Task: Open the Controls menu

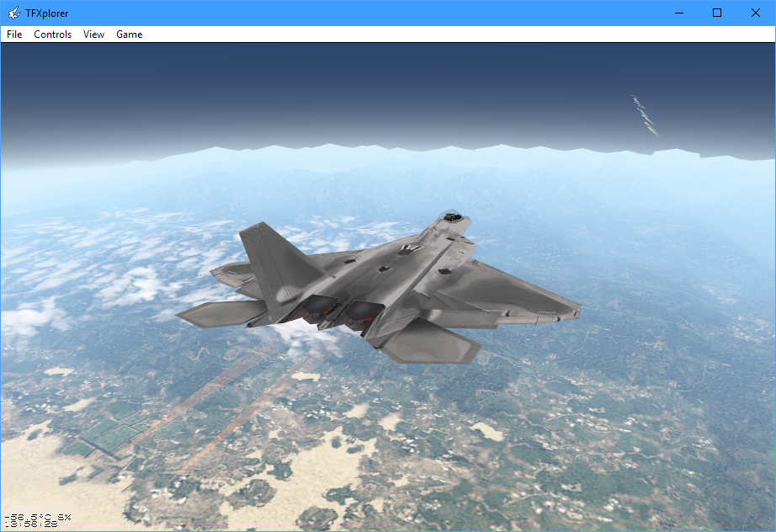Action: pos(52,35)
